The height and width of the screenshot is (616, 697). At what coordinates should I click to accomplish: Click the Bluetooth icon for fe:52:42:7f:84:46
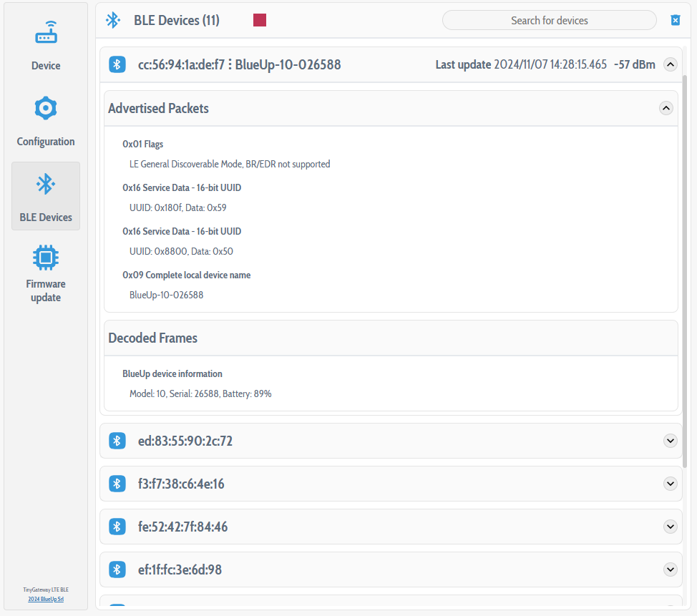pyautogui.click(x=117, y=527)
